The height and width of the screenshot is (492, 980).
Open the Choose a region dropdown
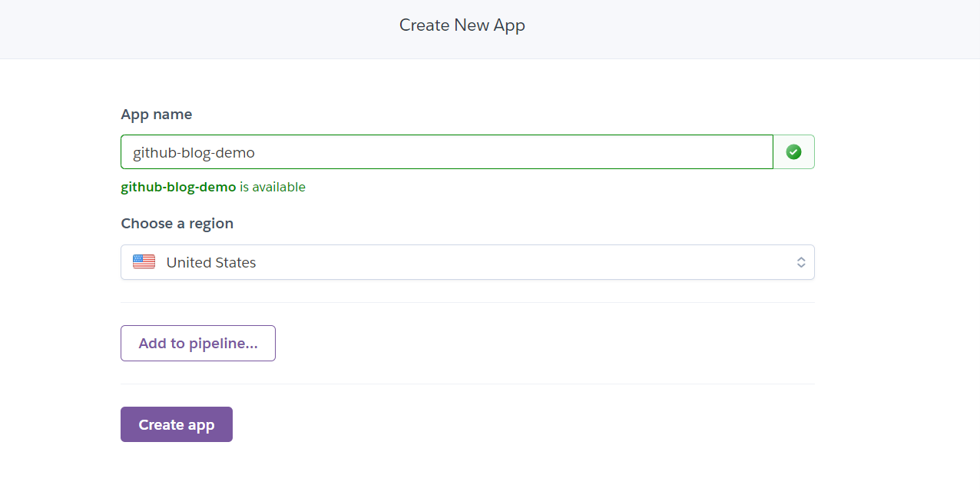pyautogui.click(x=467, y=262)
